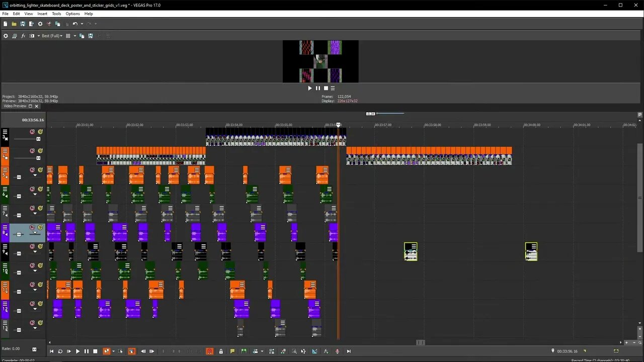The width and height of the screenshot is (644, 362).
Task: Open Project Properties gear in main toolbar
Action: (x=40, y=24)
